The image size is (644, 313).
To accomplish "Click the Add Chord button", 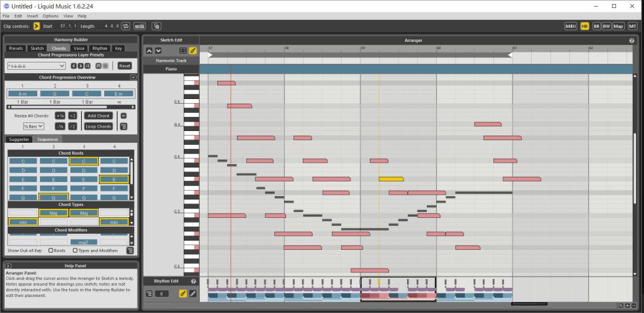I will (x=98, y=116).
